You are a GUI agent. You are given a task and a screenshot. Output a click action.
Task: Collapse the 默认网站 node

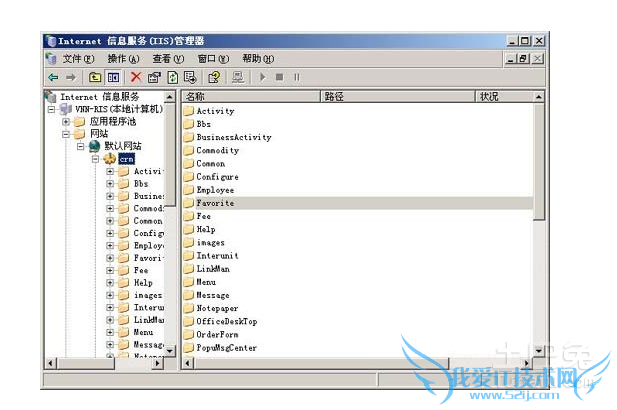[x=81, y=146]
